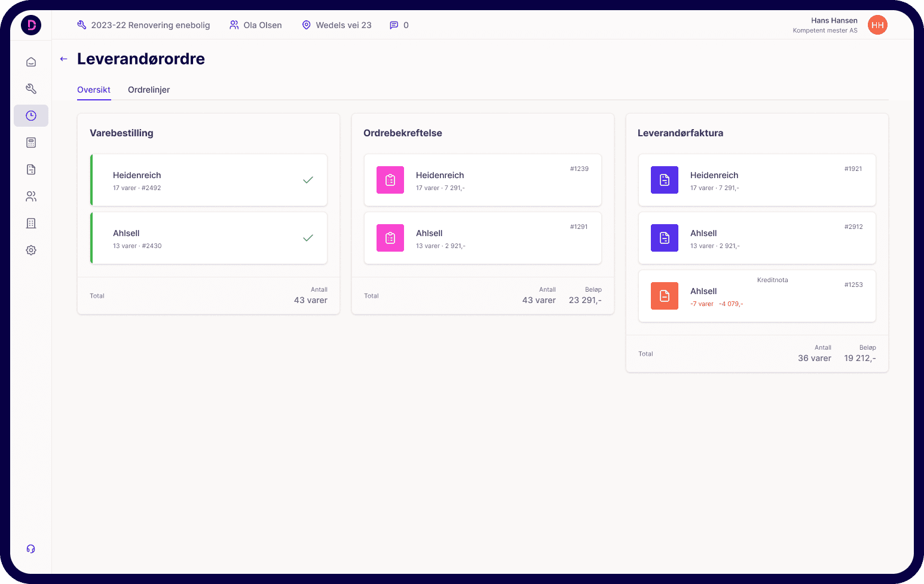Open Hans Hansen user profile name

click(834, 20)
